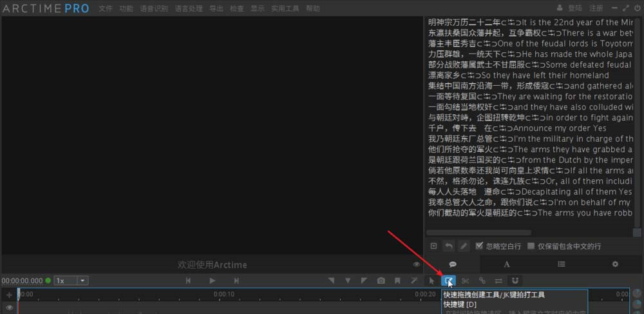
Task: Click the undo arrow in text panel
Action: click(449, 246)
